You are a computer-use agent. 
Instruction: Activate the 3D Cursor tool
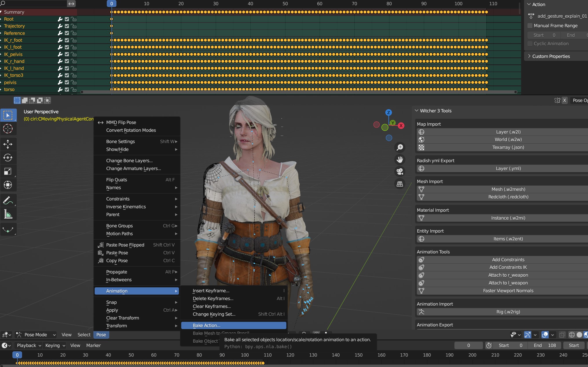(8, 129)
